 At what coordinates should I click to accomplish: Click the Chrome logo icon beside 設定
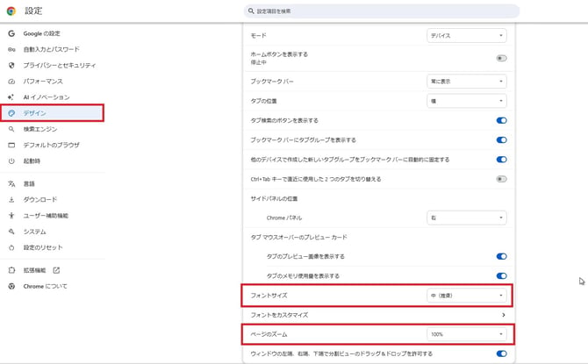point(11,11)
